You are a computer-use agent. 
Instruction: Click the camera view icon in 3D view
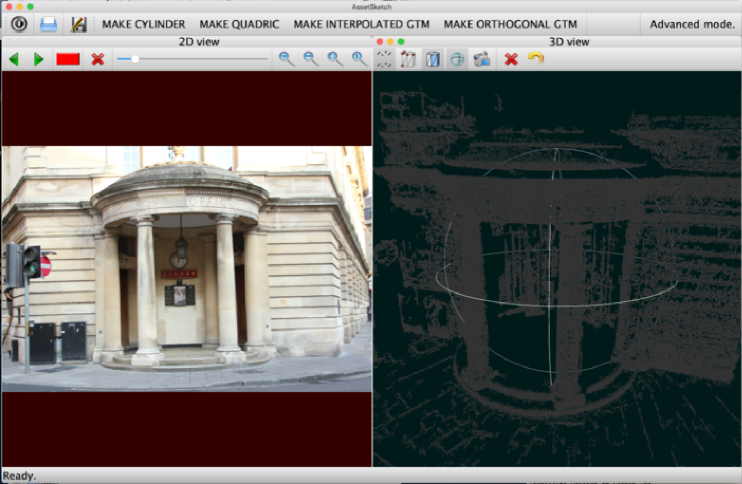(x=482, y=59)
